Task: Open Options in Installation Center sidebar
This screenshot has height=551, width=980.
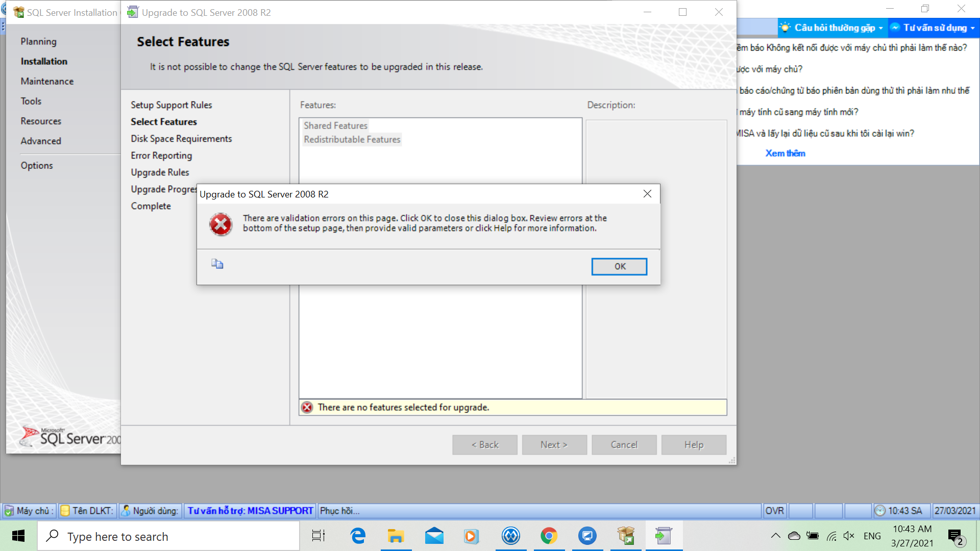Action: pyautogui.click(x=37, y=165)
